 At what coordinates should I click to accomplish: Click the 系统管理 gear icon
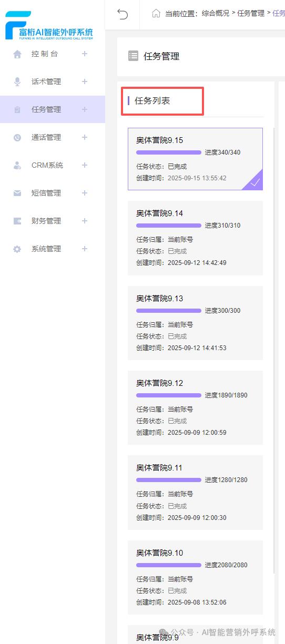point(17,249)
